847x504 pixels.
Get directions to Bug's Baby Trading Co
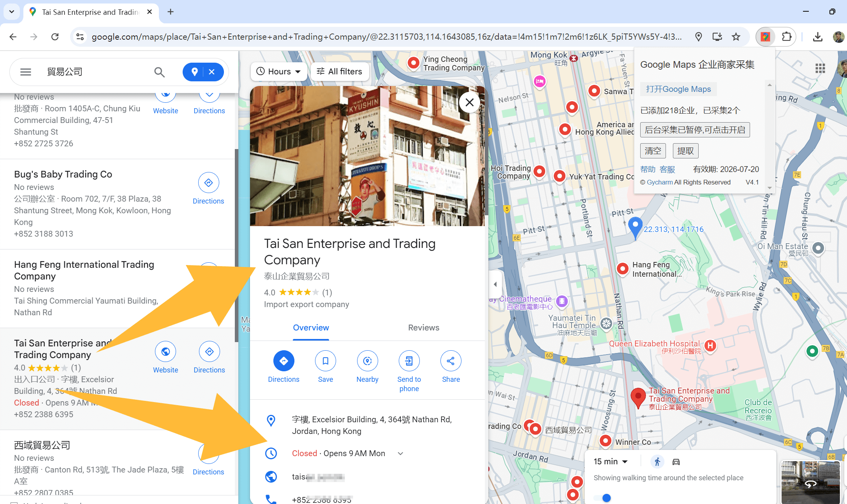pos(208,183)
